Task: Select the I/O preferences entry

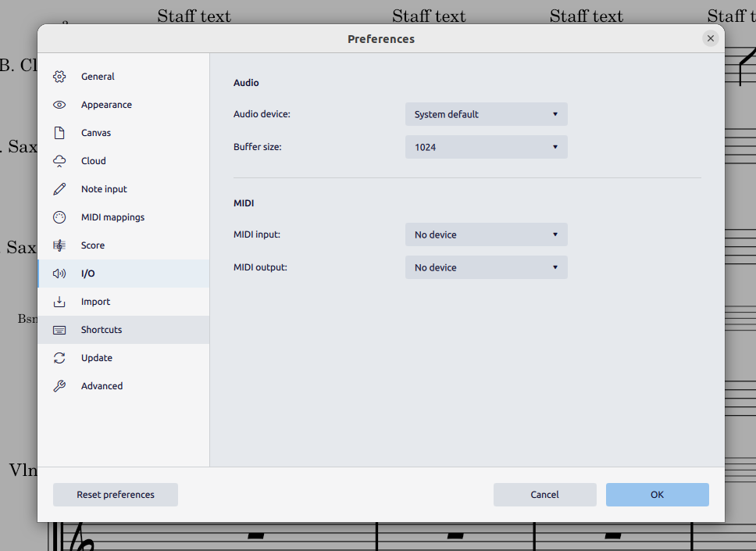Action: click(88, 273)
